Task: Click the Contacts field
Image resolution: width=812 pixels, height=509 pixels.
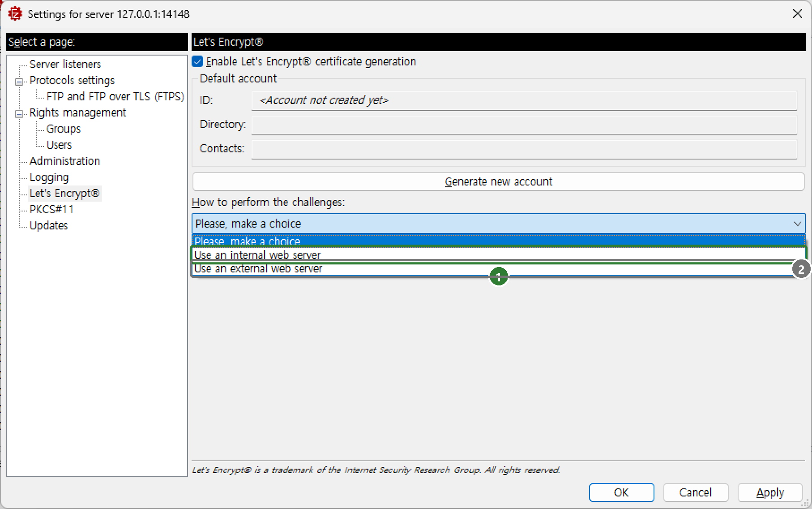Action: pos(524,149)
